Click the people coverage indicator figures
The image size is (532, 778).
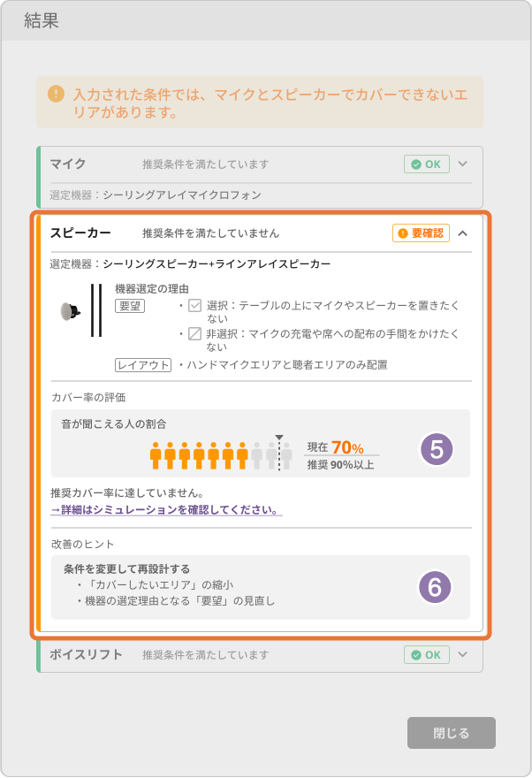221,455
